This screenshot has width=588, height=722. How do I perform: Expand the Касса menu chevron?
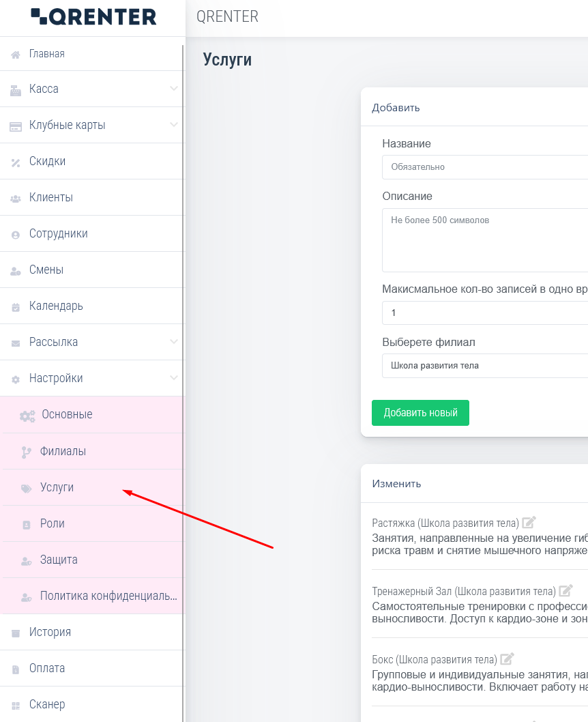click(174, 89)
